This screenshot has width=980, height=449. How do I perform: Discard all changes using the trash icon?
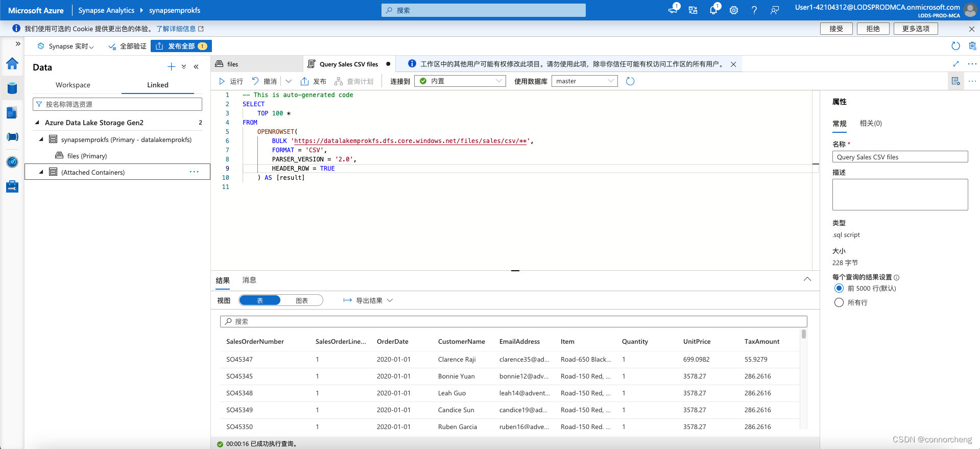(972, 46)
